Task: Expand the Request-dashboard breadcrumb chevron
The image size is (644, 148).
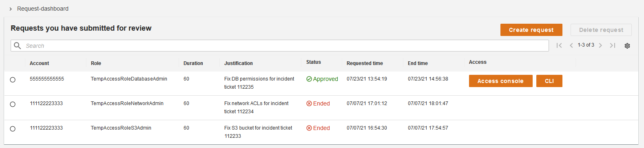Action: coord(11,9)
